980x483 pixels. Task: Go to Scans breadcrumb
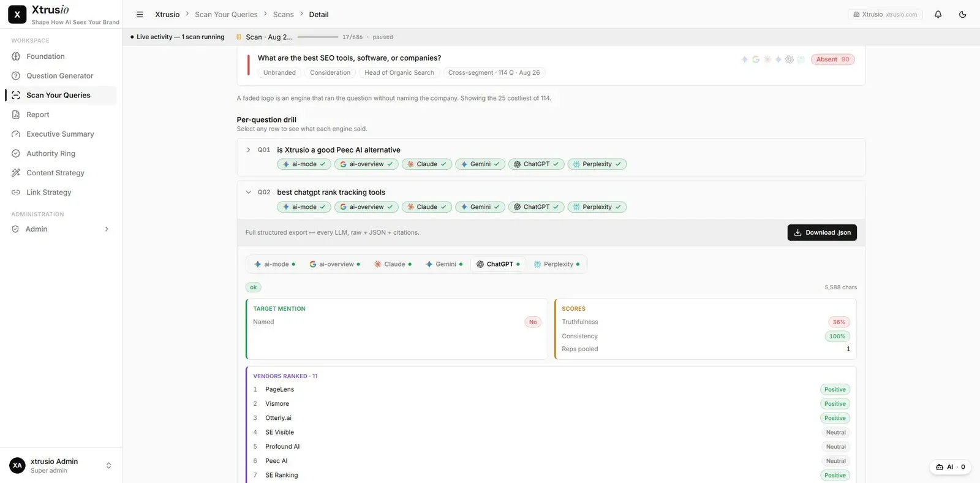[x=283, y=14]
